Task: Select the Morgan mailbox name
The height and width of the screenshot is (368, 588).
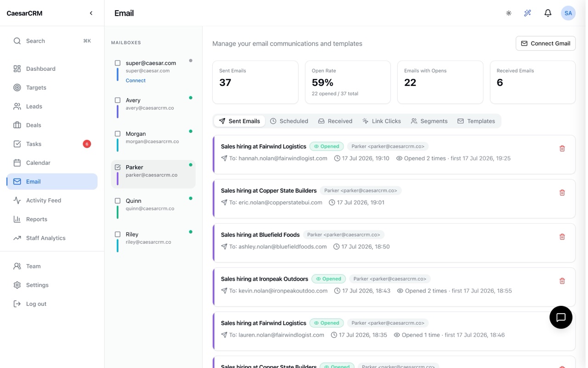Action: click(136, 134)
